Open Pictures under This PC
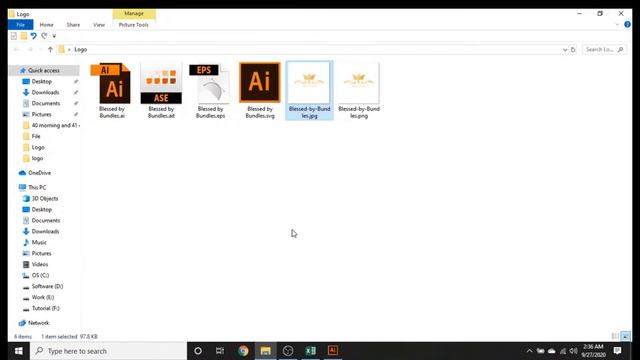Screen dimensions: 640x360 (x=42, y=253)
